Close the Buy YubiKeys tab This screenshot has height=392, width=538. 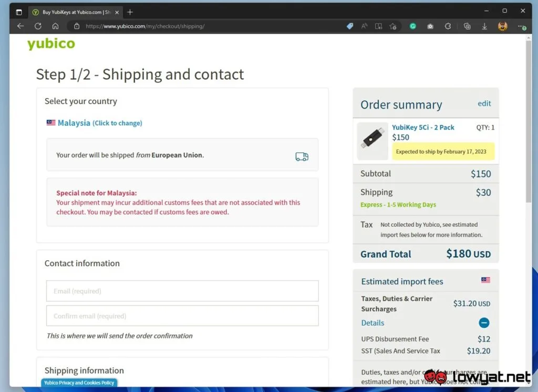(117, 13)
